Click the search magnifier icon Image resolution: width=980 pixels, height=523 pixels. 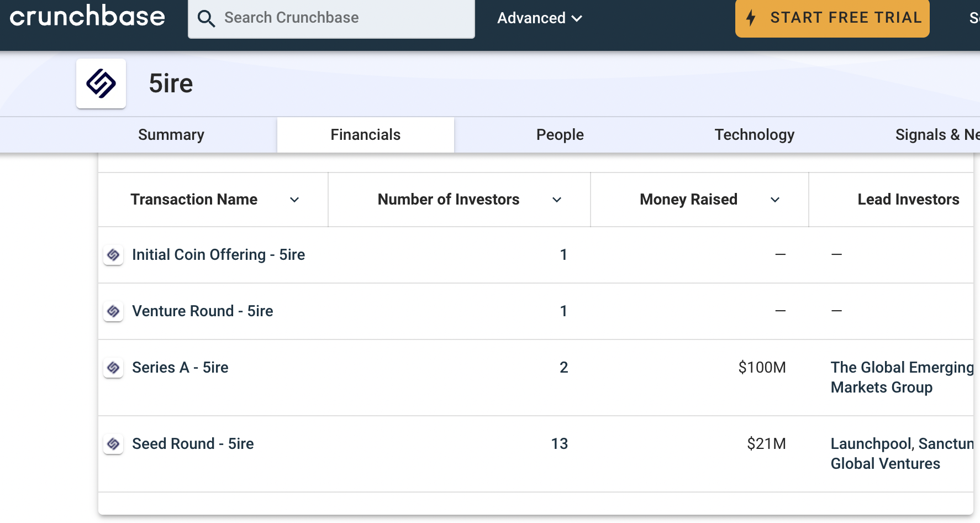pyautogui.click(x=206, y=18)
